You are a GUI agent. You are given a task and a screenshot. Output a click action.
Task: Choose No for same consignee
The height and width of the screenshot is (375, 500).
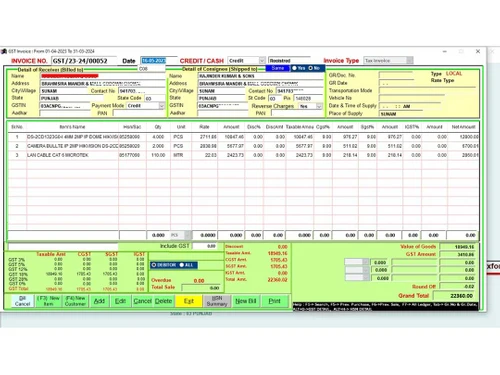tap(310, 68)
